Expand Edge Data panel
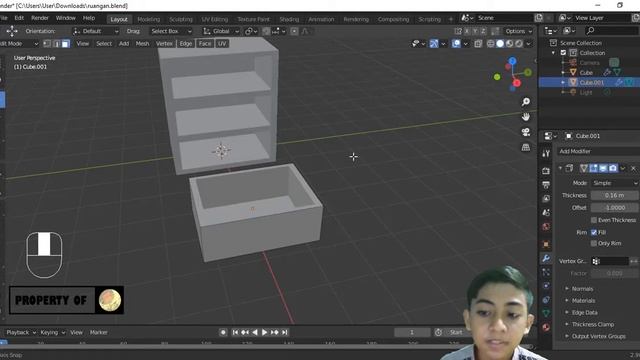Screen dimensions: 640x360 pos(584,312)
